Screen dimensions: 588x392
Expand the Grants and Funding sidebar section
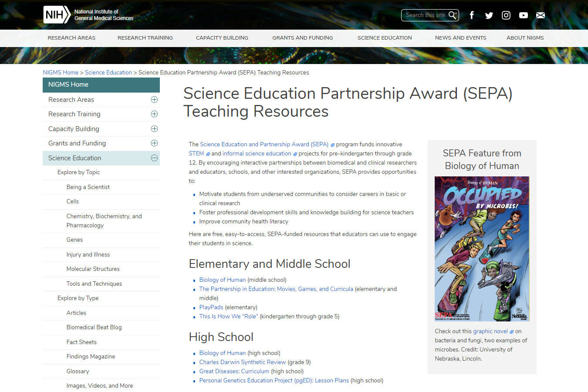(x=154, y=143)
